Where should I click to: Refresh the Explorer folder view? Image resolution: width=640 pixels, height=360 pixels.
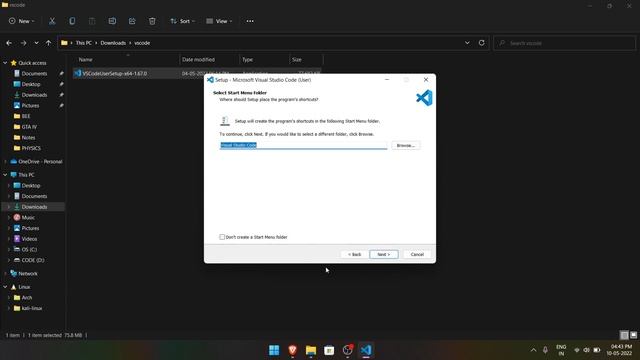pyautogui.click(x=482, y=43)
